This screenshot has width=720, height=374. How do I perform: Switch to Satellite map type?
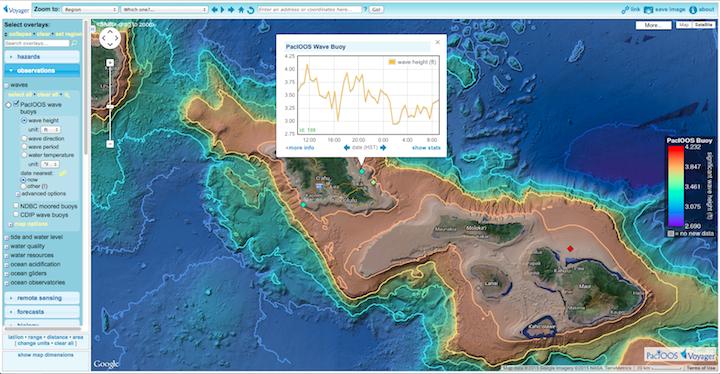(x=704, y=25)
